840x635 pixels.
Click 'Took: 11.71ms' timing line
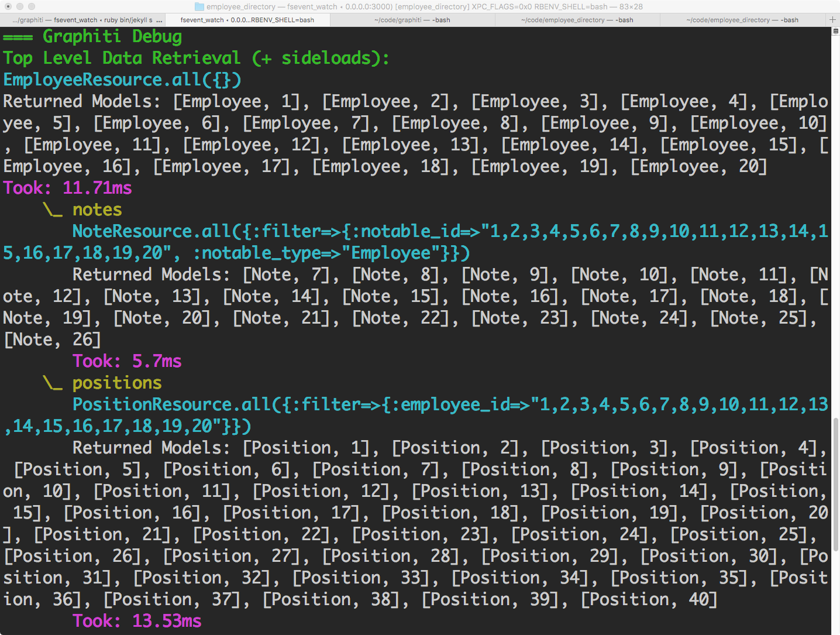point(67,188)
